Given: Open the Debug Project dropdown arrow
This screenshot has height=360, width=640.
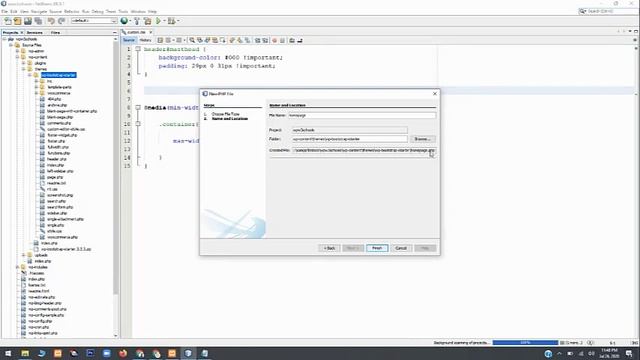Looking at the screenshot, I should pyautogui.click(x=178, y=21).
